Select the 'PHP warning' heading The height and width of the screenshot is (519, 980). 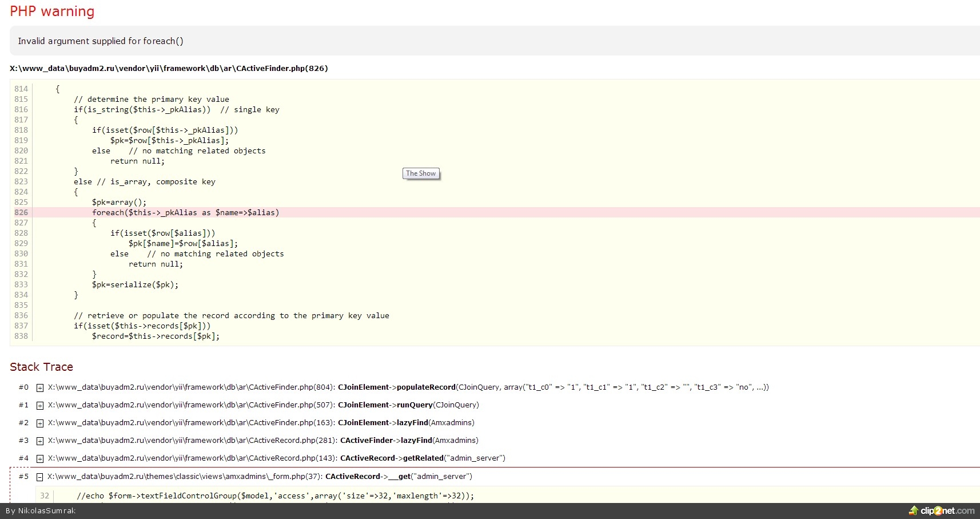[52, 11]
